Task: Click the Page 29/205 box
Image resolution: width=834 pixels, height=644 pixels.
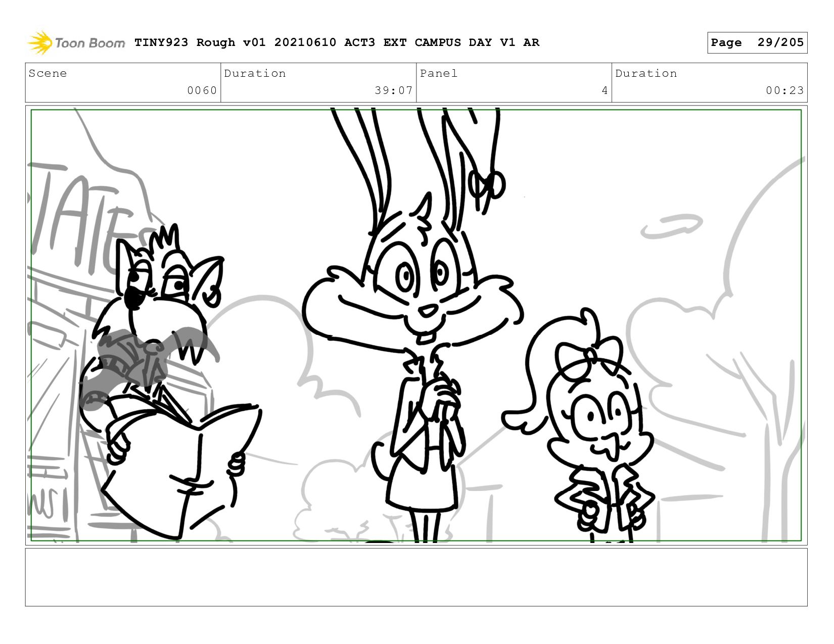Action: (757, 42)
